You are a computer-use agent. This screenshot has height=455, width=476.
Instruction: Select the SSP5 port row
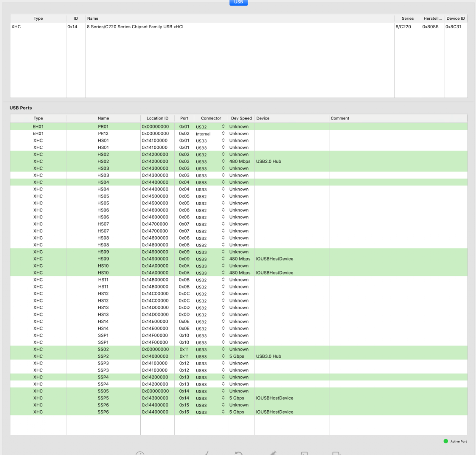pos(103,398)
